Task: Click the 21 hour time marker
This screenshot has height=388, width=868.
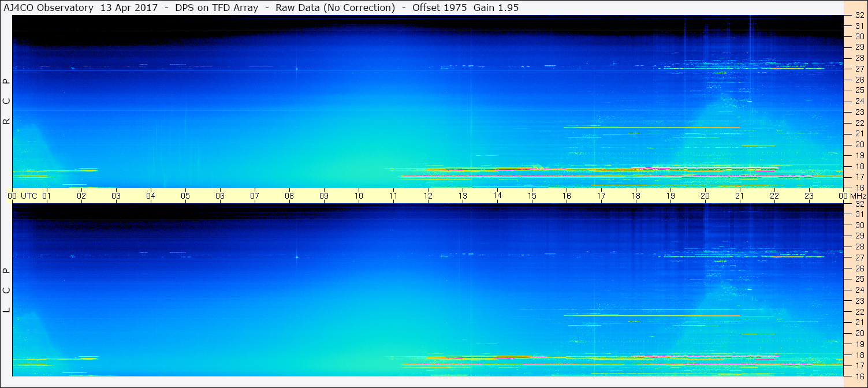Action: (x=740, y=196)
